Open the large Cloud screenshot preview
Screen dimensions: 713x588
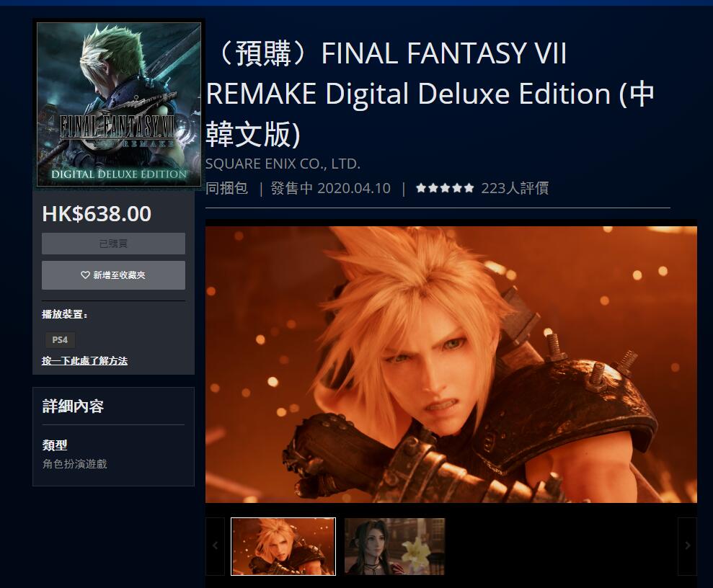coord(451,365)
